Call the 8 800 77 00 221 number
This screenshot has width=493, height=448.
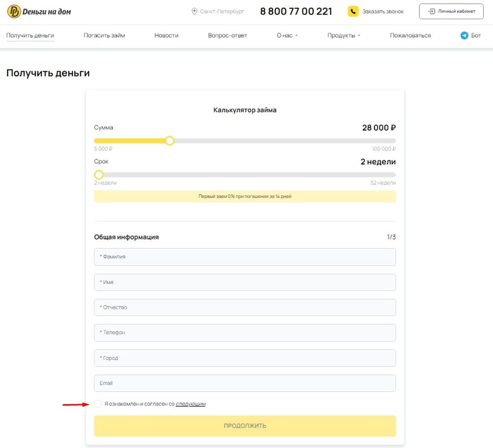296,11
